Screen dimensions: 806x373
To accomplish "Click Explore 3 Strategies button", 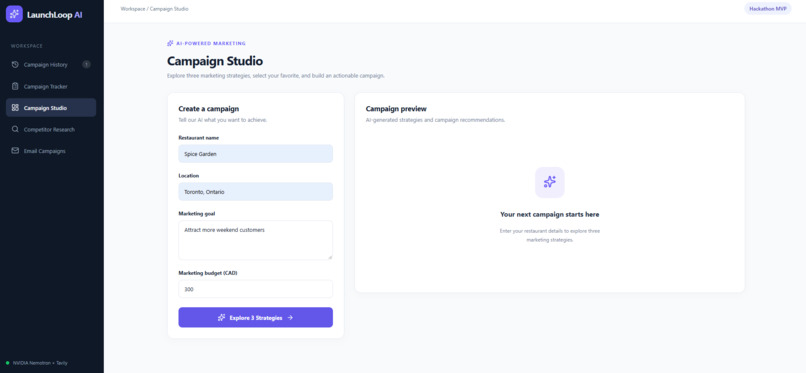I will (x=255, y=318).
